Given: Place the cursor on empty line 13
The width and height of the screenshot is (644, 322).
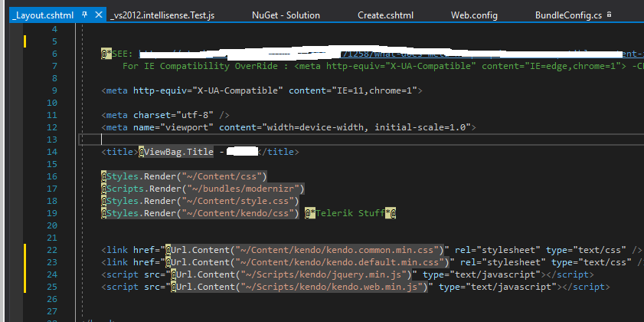Looking at the screenshot, I should (x=361, y=140).
